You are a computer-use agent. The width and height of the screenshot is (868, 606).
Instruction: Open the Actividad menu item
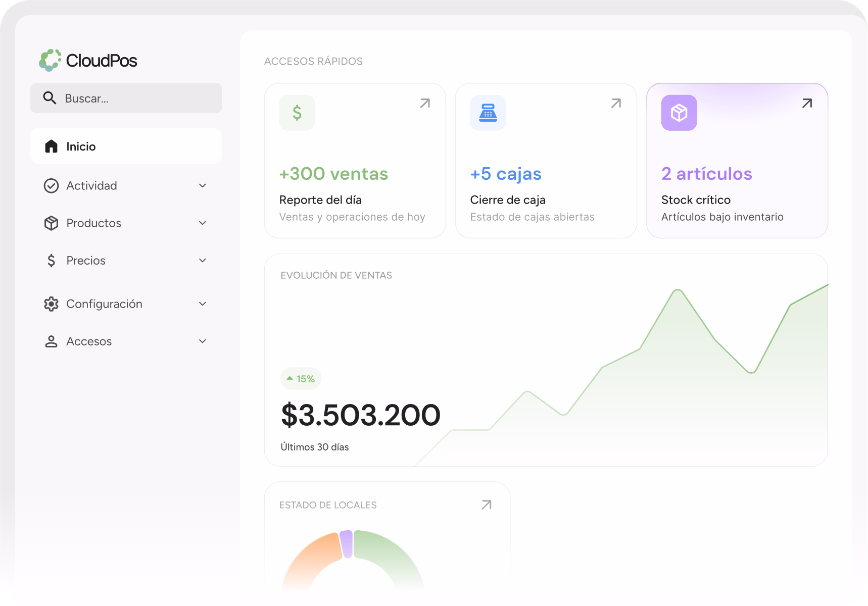(126, 186)
